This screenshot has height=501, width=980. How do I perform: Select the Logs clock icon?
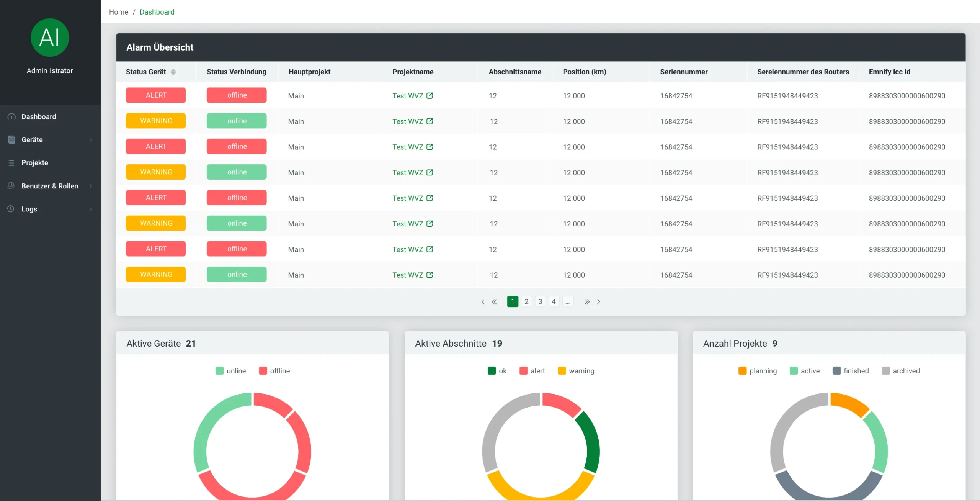[x=11, y=209]
